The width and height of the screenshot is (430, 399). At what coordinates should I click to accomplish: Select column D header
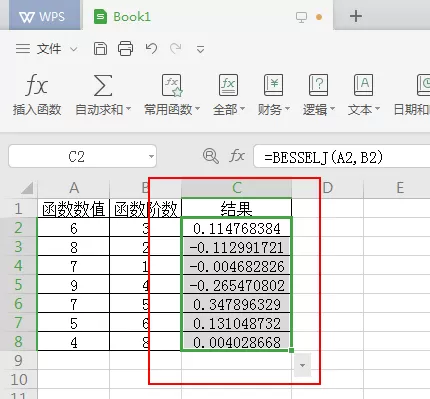click(x=328, y=188)
